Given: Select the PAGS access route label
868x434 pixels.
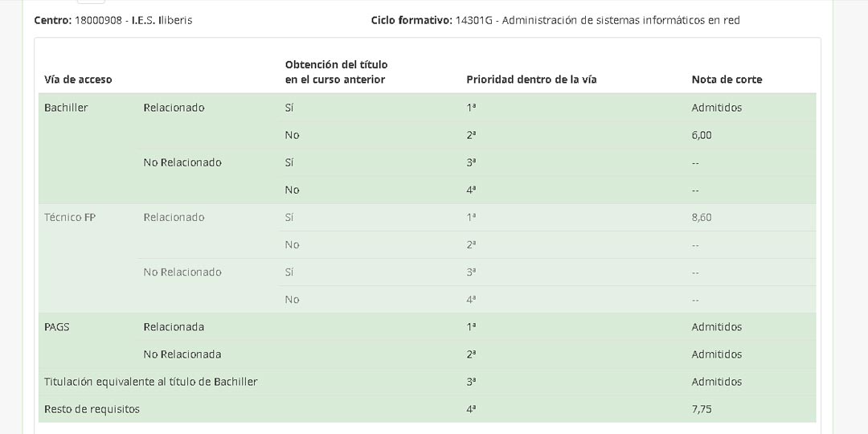Looking at the screenshot, I should (57, 327).
